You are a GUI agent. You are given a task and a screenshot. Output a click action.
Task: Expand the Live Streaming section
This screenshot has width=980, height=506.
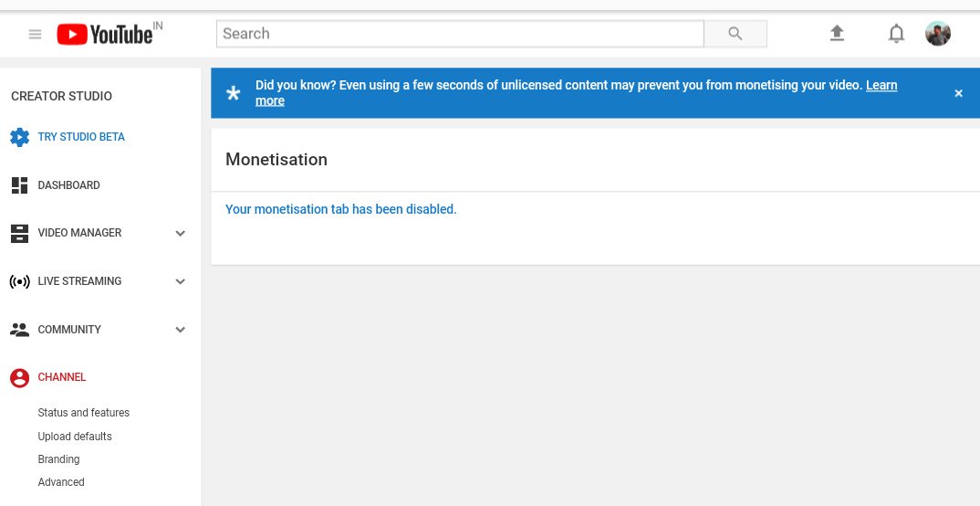click(x=180, y=281)
